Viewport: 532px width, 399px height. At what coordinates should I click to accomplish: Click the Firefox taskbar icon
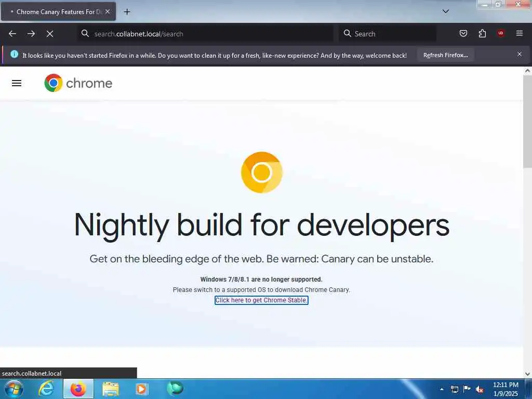(x=78, y=389)
